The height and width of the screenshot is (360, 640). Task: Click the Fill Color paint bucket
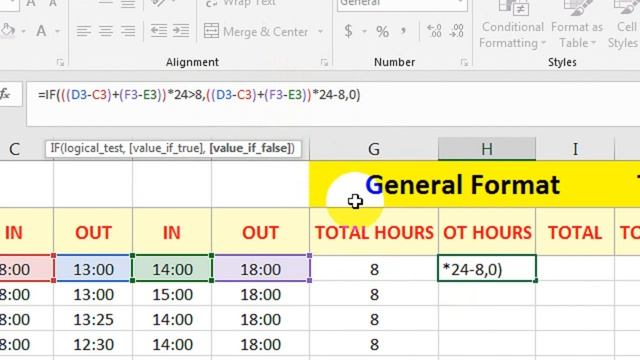click(x=7, y=31)
